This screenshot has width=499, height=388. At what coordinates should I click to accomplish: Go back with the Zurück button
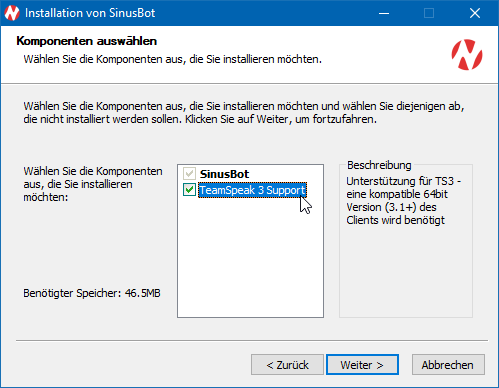pos(287,365)
